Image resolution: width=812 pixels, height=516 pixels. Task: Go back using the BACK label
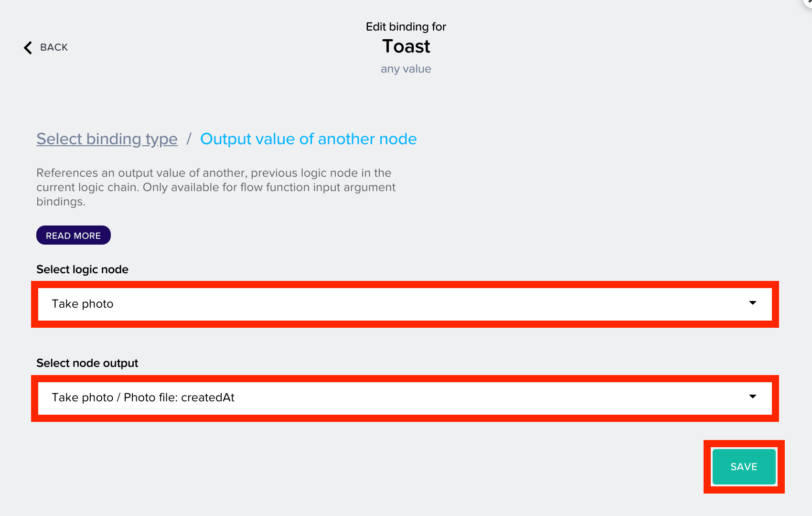click(54, 47)
